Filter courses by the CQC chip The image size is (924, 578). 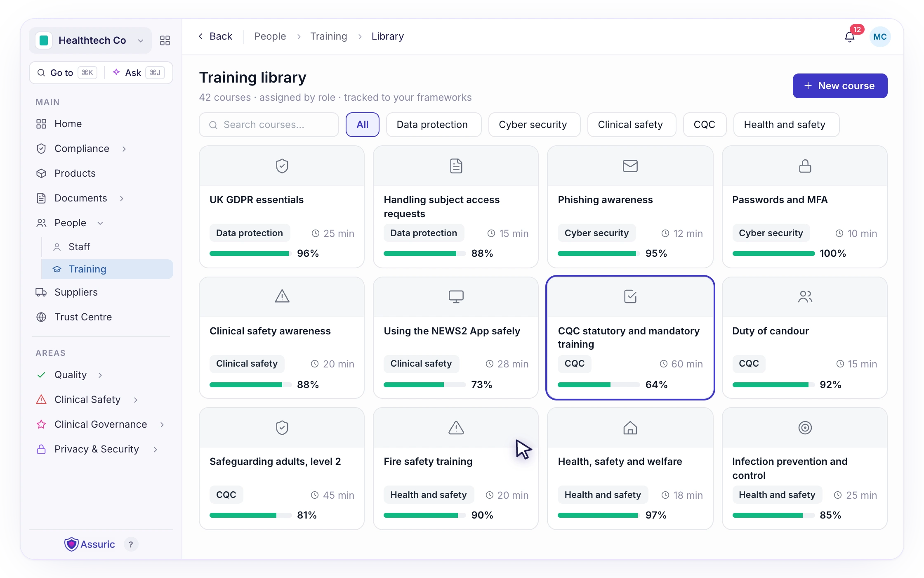pos(704,125)
